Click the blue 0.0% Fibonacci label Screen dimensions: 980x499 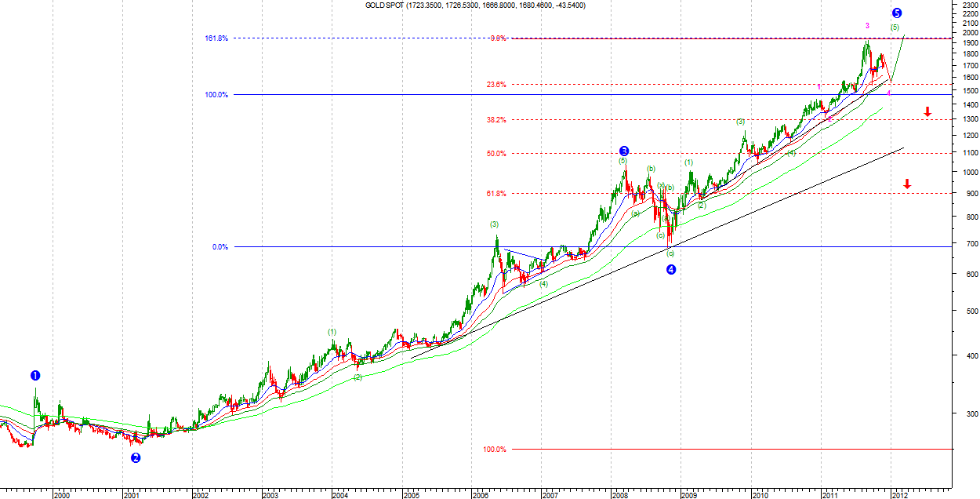(220, 247)
